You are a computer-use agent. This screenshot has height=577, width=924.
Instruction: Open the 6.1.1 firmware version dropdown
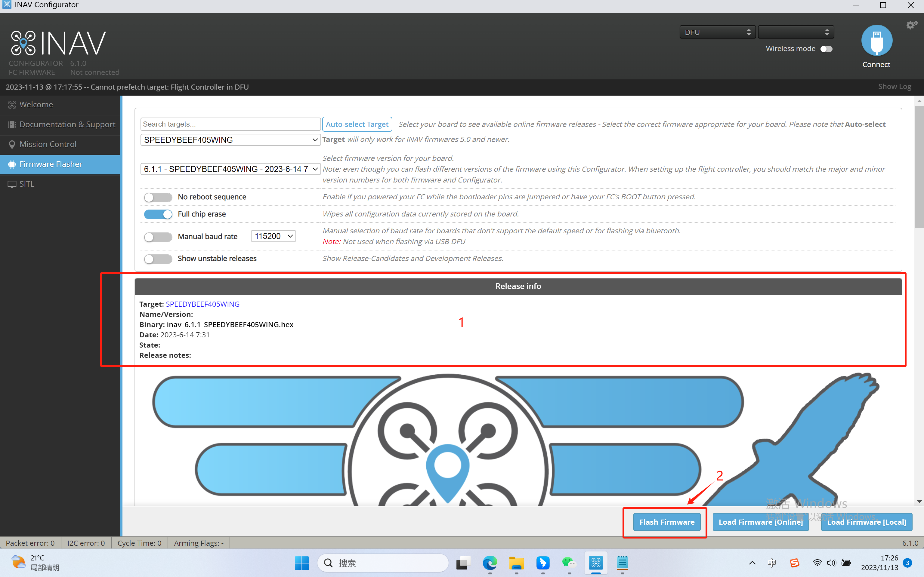(x=230, y=169)
